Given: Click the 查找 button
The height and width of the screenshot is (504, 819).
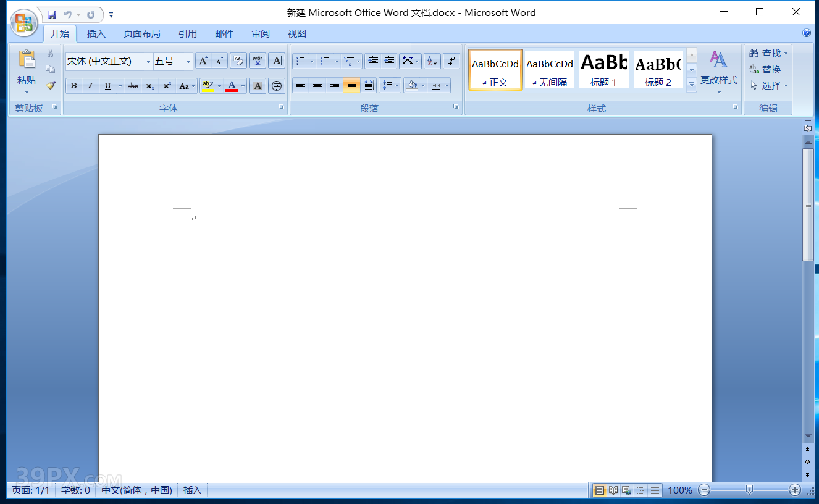Looking at the screenshot, I should (x=769, y=54).
